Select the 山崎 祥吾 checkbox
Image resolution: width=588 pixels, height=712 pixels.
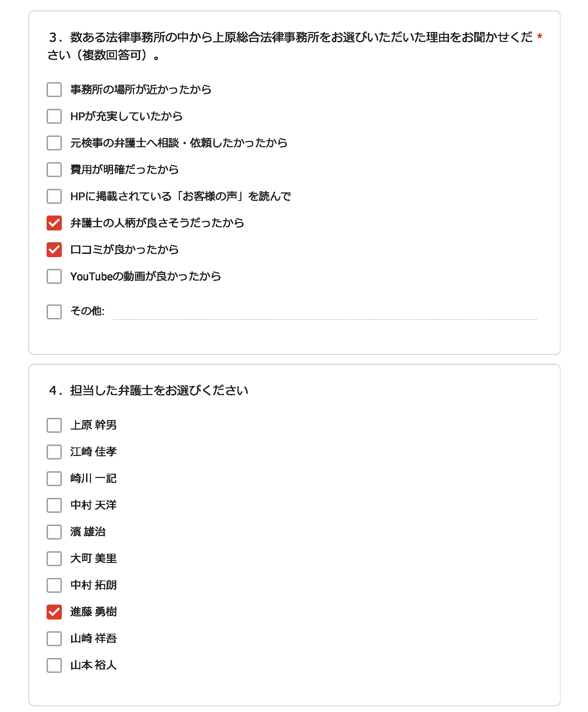[x=54, y=638]
